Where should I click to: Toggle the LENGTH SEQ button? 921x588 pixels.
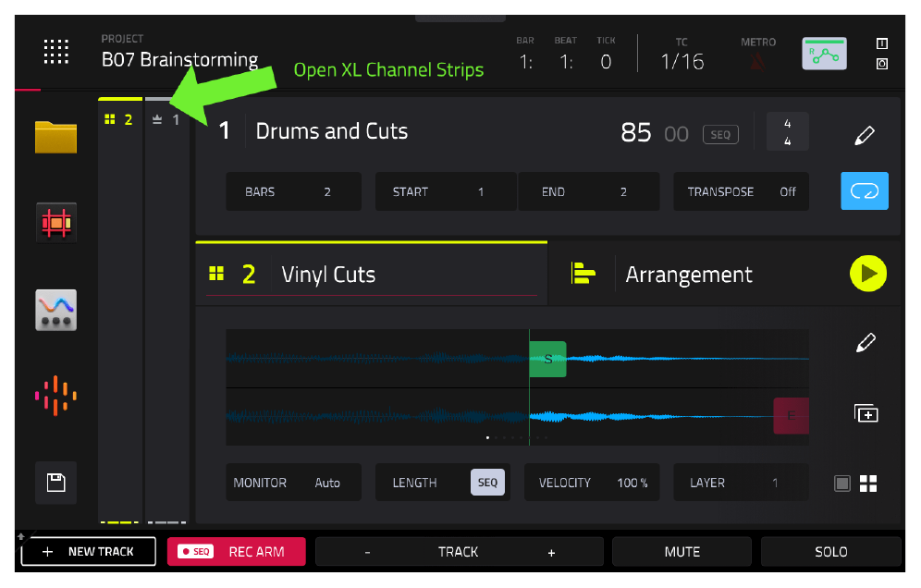click(x=487, y=483)
